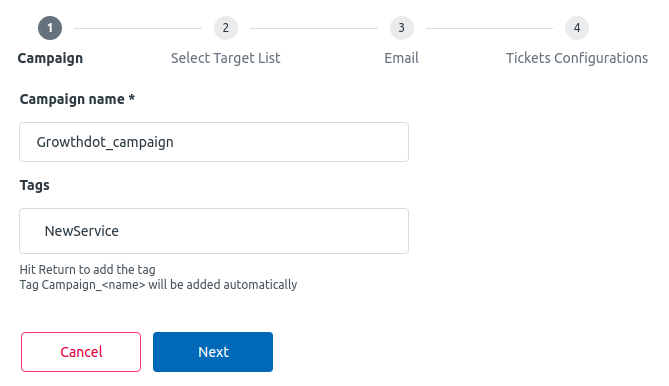
Task: Click the Campaign_<name> auto tag note
Action: coord(158,284)
